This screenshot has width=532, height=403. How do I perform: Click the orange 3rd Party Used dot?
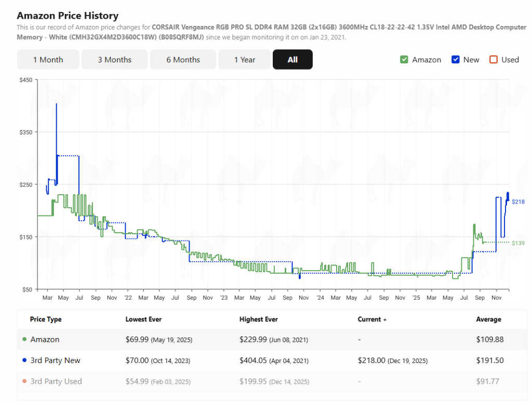(24, 382)
